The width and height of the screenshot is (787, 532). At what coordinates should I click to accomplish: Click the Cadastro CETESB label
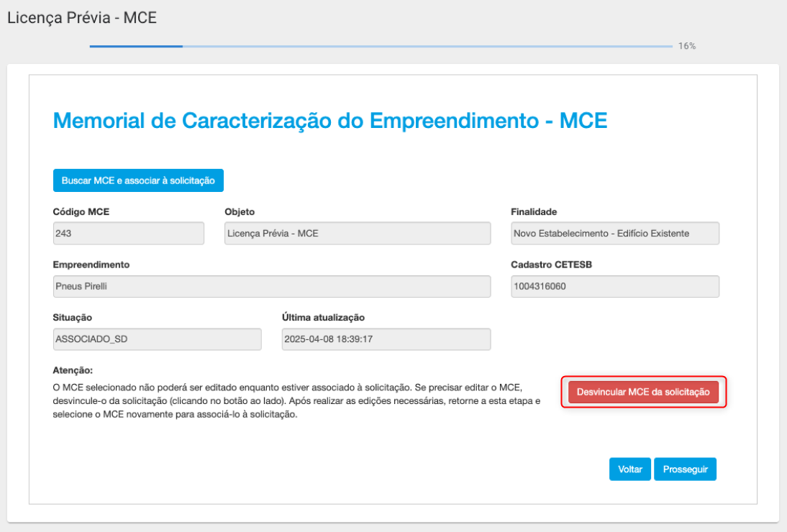click(552, 265)
